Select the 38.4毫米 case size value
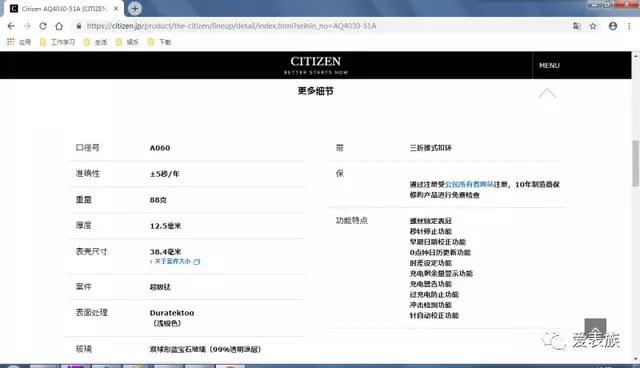640x368 pixels. click(x=165, y=252)
